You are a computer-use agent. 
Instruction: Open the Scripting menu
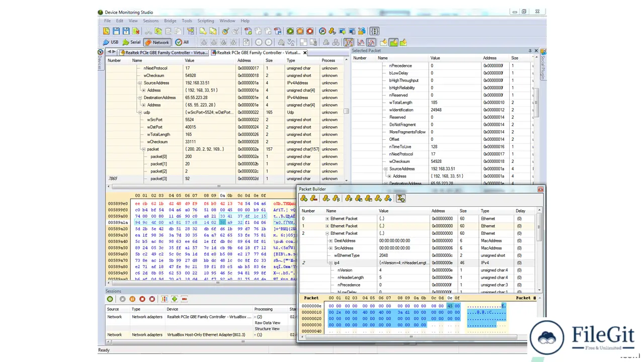click(x=206, y=21)
